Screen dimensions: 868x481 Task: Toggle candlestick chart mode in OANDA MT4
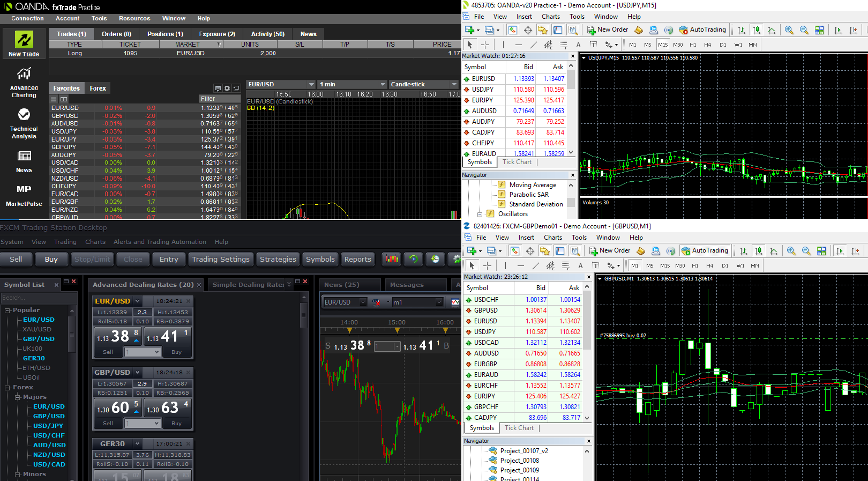757,30
